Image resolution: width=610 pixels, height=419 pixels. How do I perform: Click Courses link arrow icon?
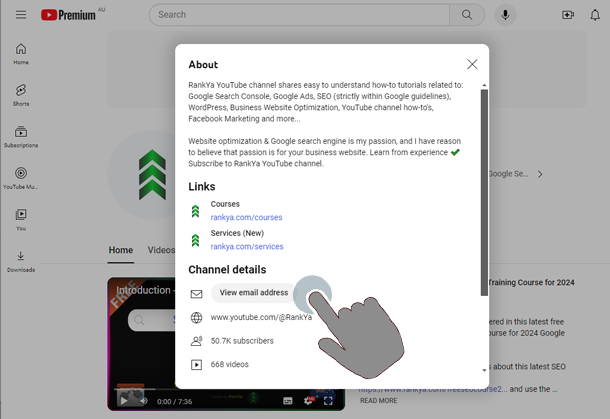pyautogui.click(x=196, y=211)
